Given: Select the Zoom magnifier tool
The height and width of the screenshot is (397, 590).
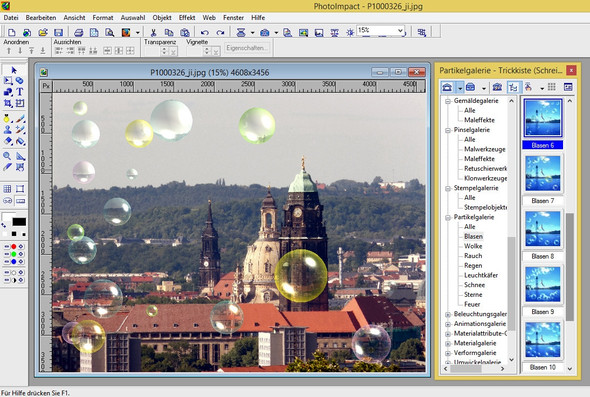Looking at the screenshot, I should (x=8, y=156).
